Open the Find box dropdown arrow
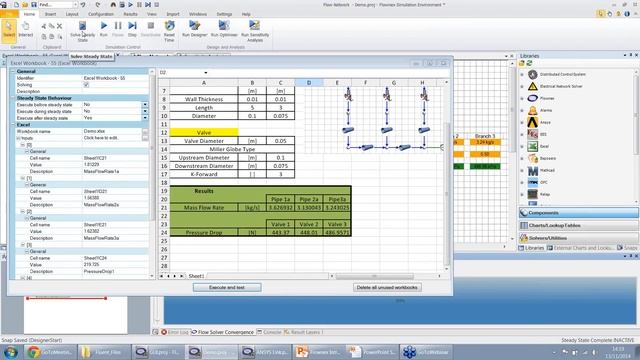This screenshot has height=360, width=640. pos(76,4)
